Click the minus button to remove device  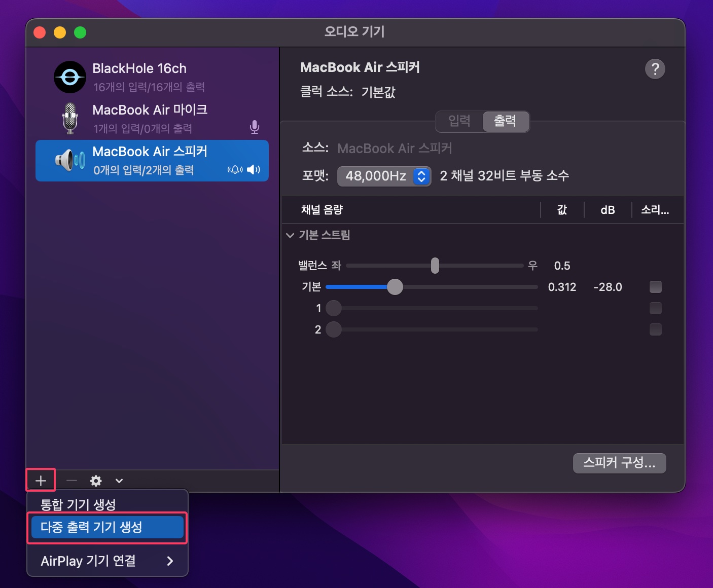[72, 481]
